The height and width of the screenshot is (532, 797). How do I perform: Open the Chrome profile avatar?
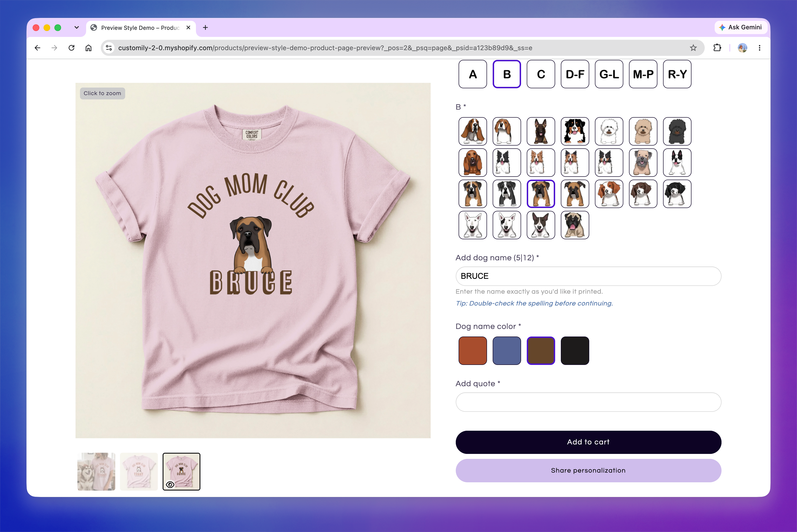pyautogui.click(x=742, y=48)
